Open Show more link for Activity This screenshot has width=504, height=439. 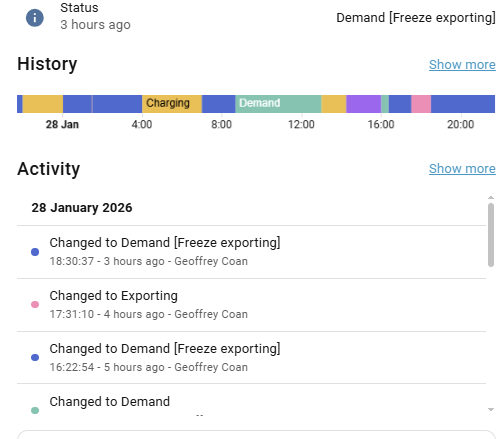point(462,169)
